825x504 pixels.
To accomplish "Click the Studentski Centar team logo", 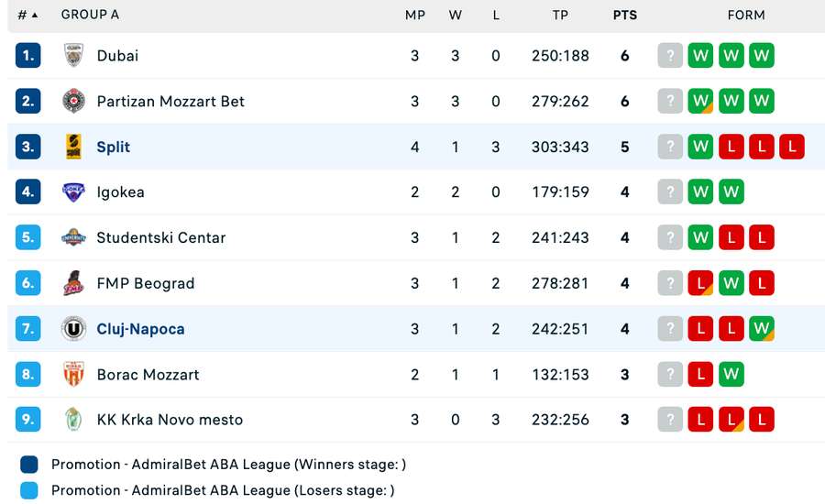I will tap(73, 237).
